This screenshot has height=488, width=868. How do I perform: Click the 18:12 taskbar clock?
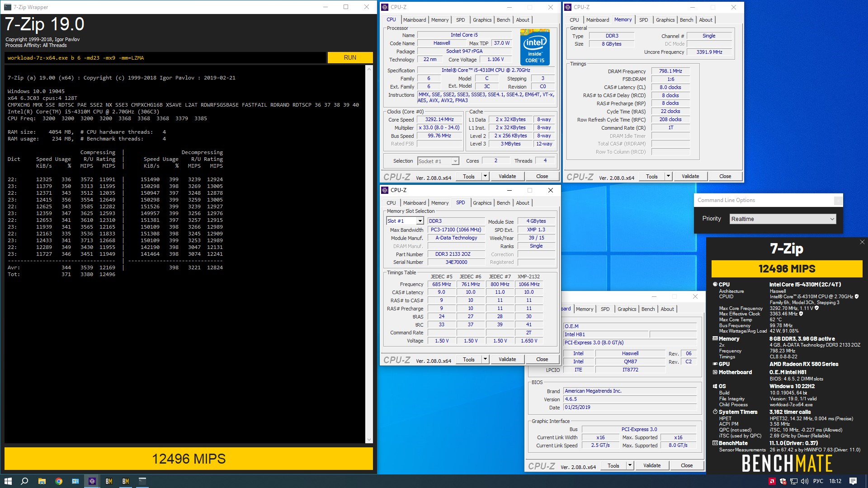(x=835, y=481)
